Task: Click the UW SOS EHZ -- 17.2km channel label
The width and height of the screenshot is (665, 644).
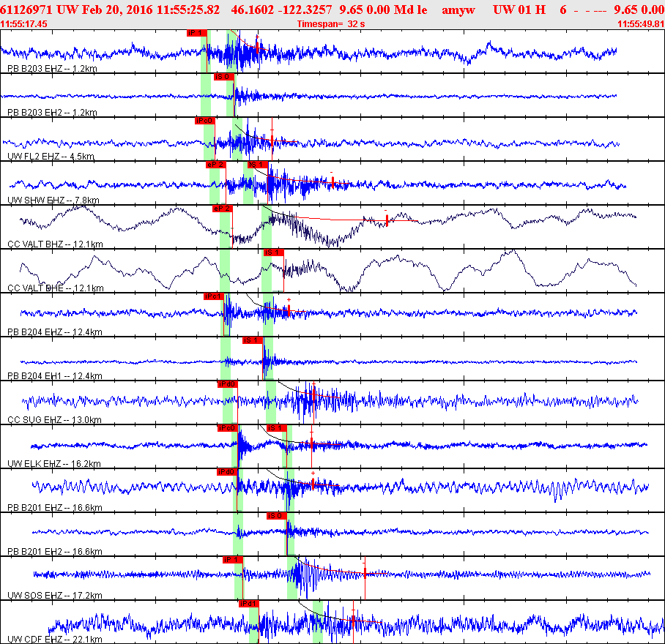Action: coord(55,595)
